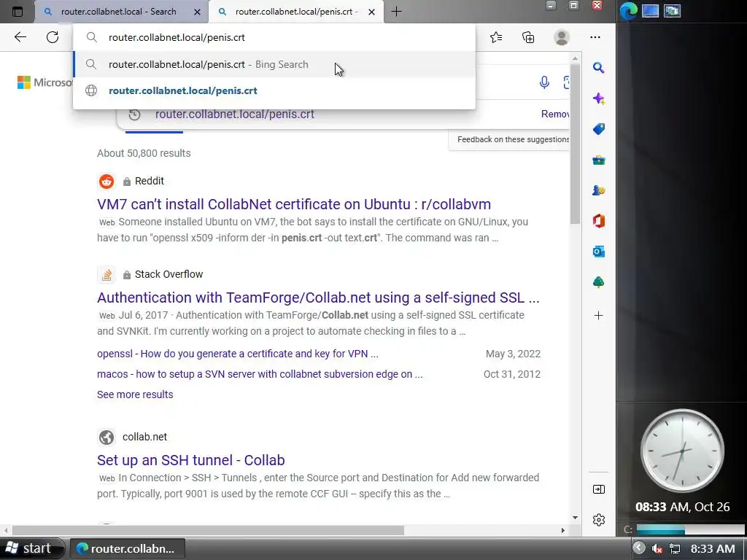
Task: Open the Favorites star-list icon
Action: [x=496, y=37]
